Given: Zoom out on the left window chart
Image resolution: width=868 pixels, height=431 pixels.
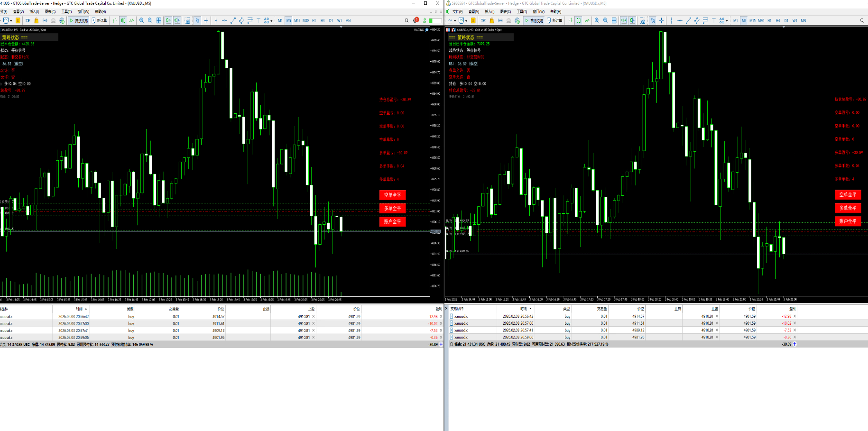Looking at the screenshot, I should pos(150,20).
